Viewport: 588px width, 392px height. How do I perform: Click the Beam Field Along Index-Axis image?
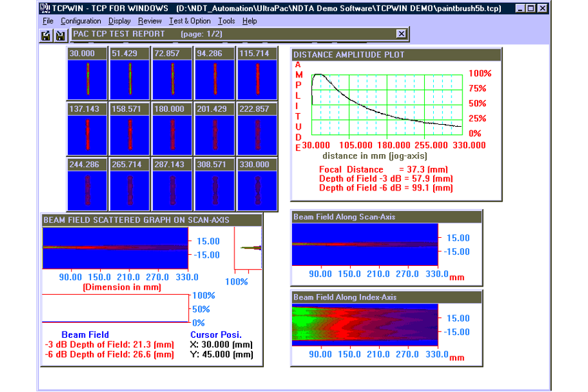click(x=365, y=325)
